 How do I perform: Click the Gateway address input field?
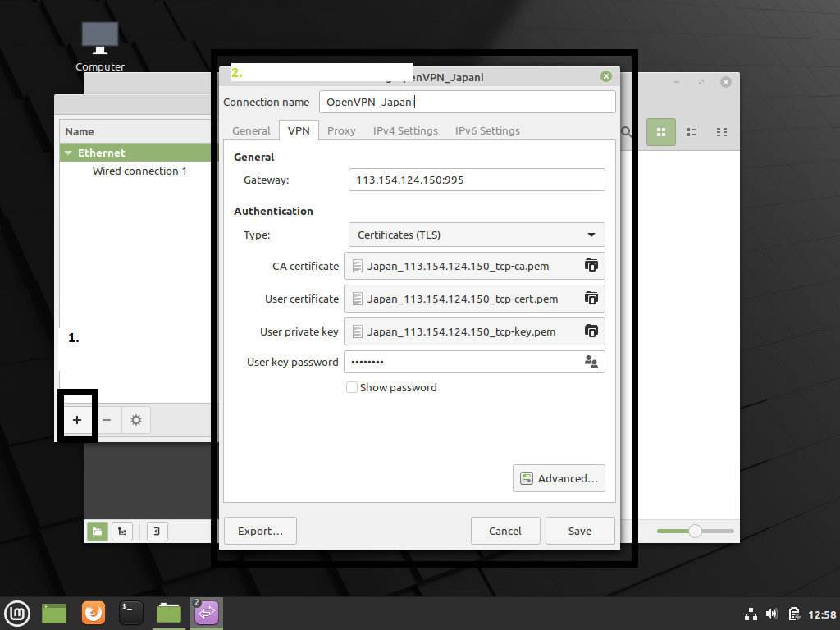[x=477, y=180]
